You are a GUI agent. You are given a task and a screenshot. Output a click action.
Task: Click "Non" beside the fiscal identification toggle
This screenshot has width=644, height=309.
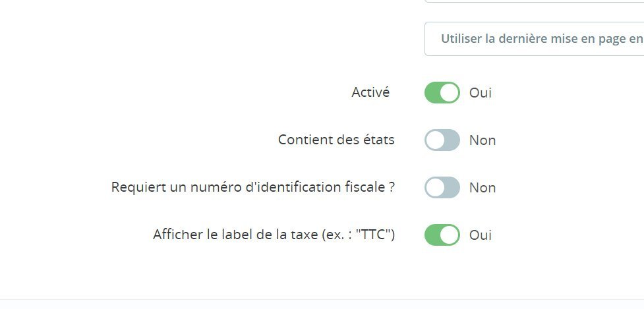tap(483, 188)
